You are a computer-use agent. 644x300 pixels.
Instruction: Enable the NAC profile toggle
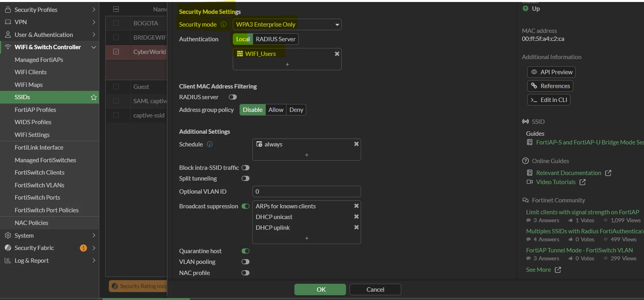tap(246, 273)
